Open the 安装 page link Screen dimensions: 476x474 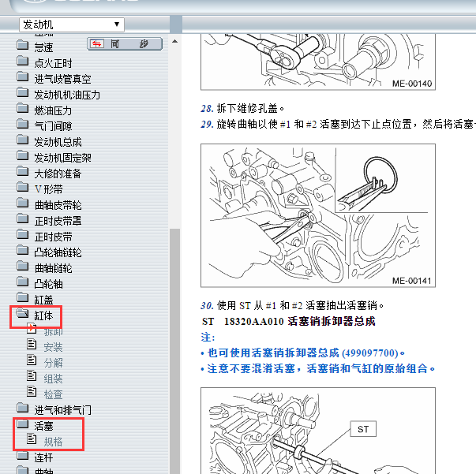click(x=54, y=347)
